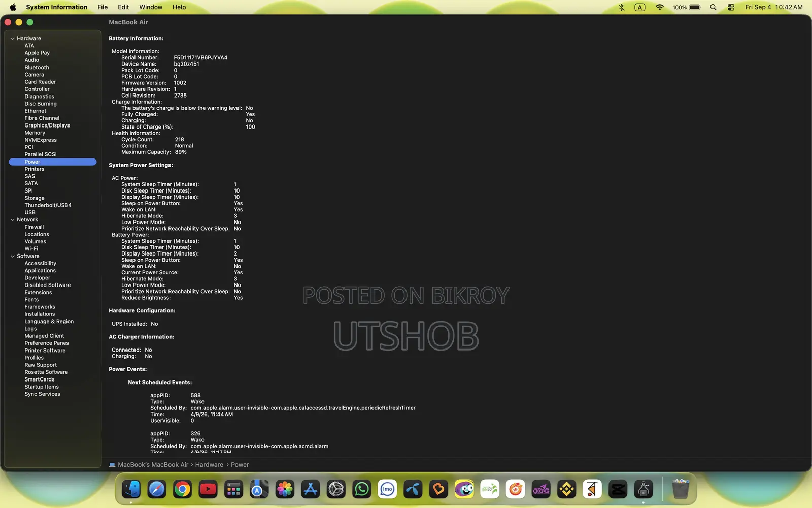This screenshot has height=508, width=812.
Task: Launch CapCut from the Dock
Action: click(x=618, y=489)
